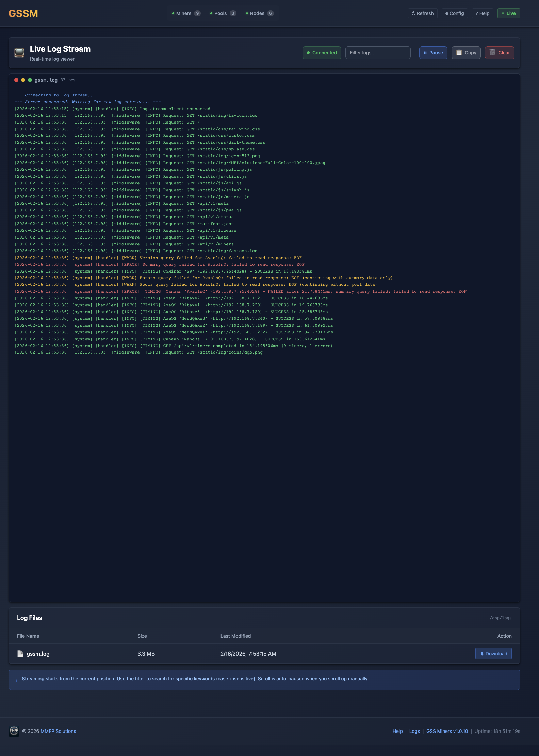Click the File Name column header

click(x=28, y=636)
